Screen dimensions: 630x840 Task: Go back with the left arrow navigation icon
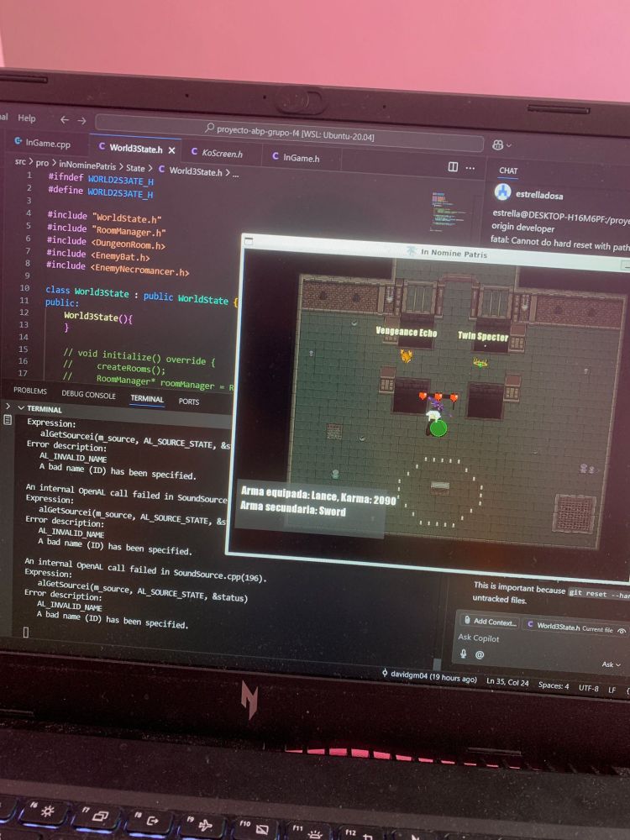click(x=65, y=120)
